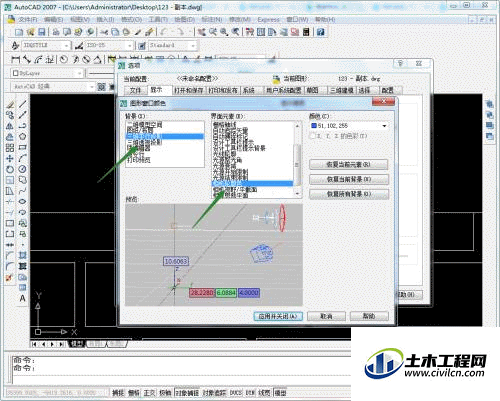
Task: Click the Pan realtime toolbar icon
Action: (x=201, y=32)
